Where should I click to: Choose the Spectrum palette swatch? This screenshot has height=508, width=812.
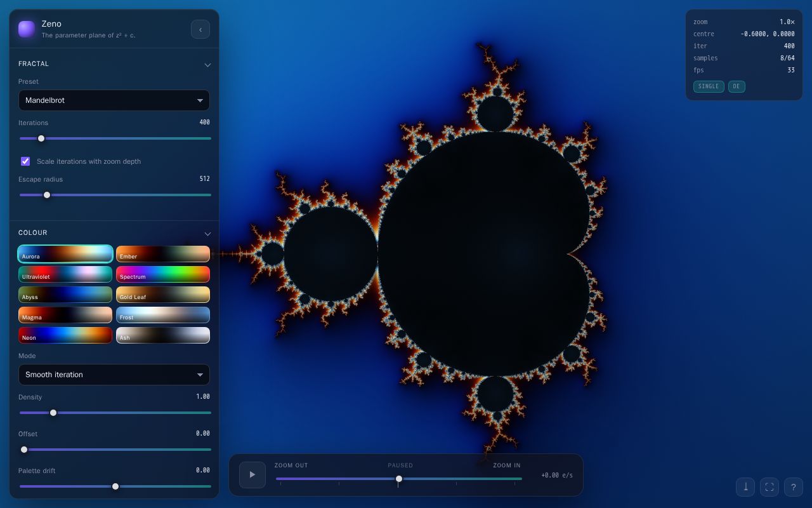(x=163, y=274)
